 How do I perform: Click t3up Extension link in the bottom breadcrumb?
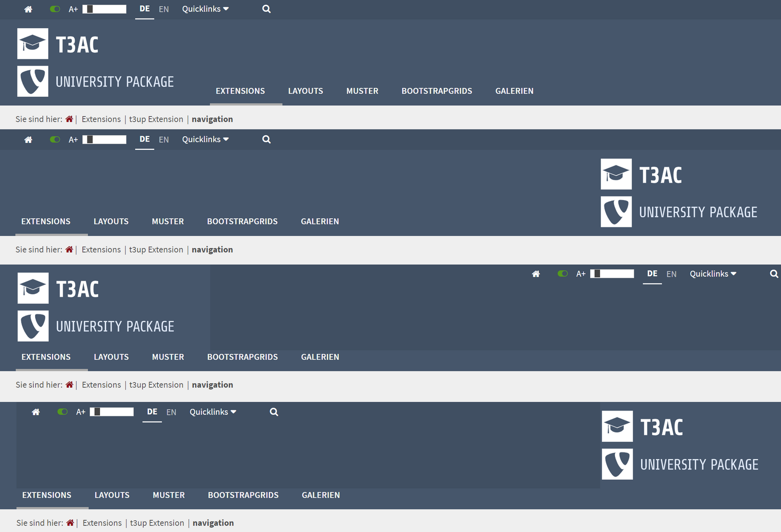[157, 523]
